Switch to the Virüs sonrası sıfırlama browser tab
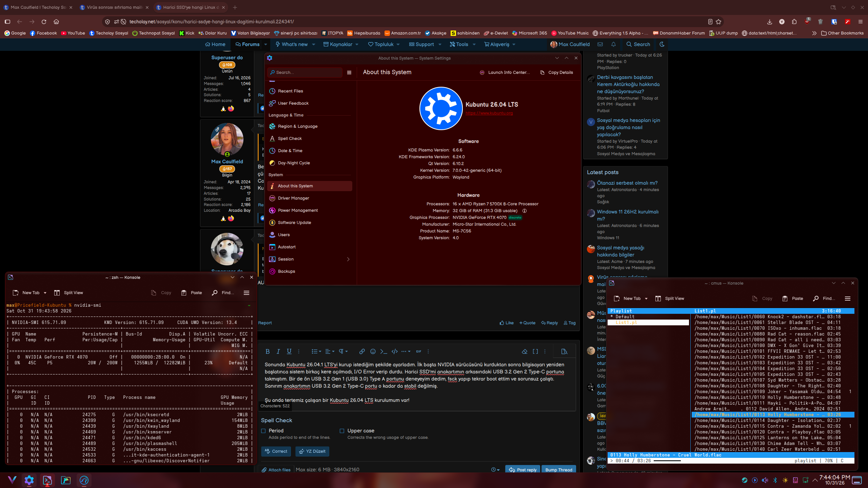 tap(114, 7)
